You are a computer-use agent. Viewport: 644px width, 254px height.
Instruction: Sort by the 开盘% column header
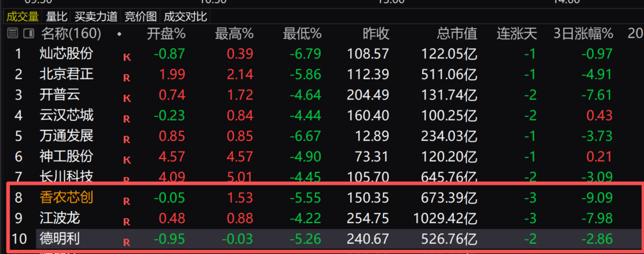pos(166,34)
